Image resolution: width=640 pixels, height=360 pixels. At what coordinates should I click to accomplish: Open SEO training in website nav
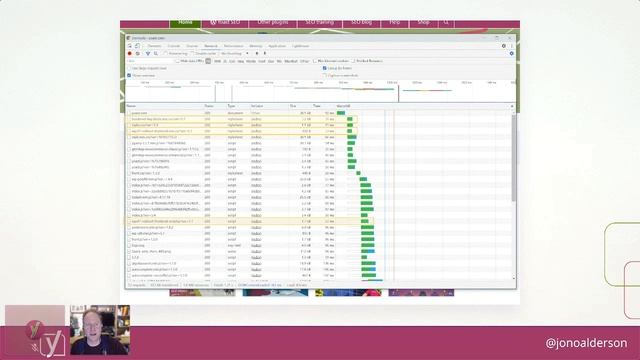click(319, 22)
